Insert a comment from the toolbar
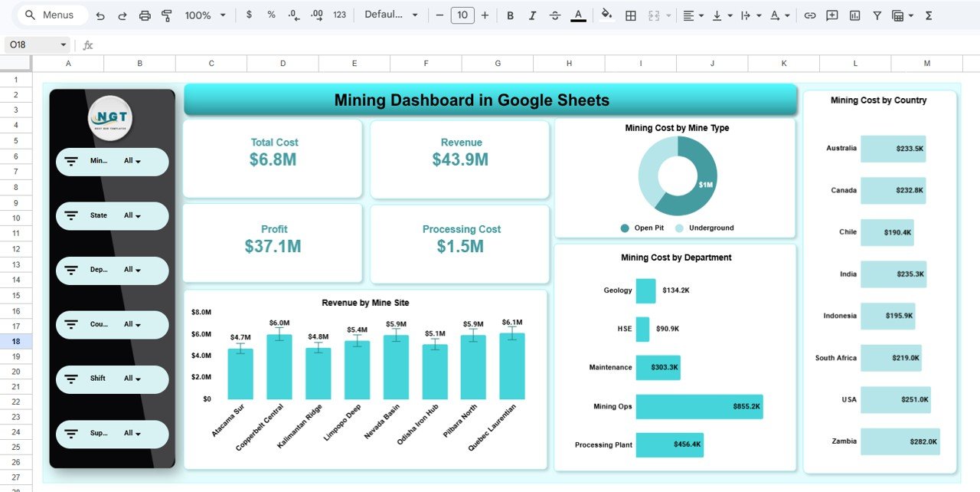This screenshot has height=492, width=980. (x=831, y=15)
